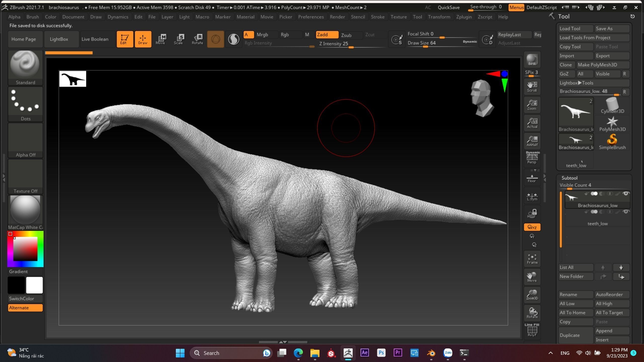644x362 pixels.
Task: Select the PolyMesh3D star tool
Action: [612, 124]
